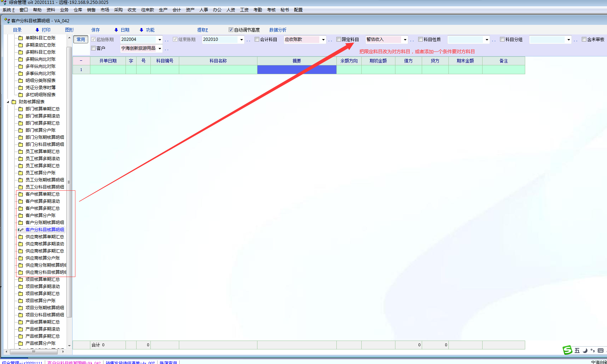Click folder icon beside 凭证分录序时簿
607x364 pixels.
(x=21, y=88)
